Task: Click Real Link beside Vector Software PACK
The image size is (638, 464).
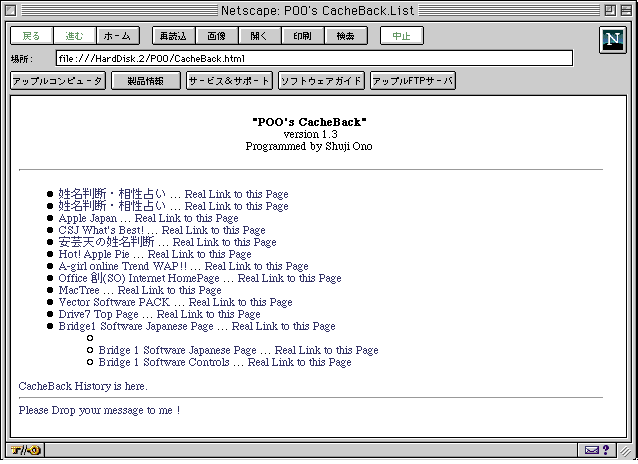Action: [x=240, y=302]
